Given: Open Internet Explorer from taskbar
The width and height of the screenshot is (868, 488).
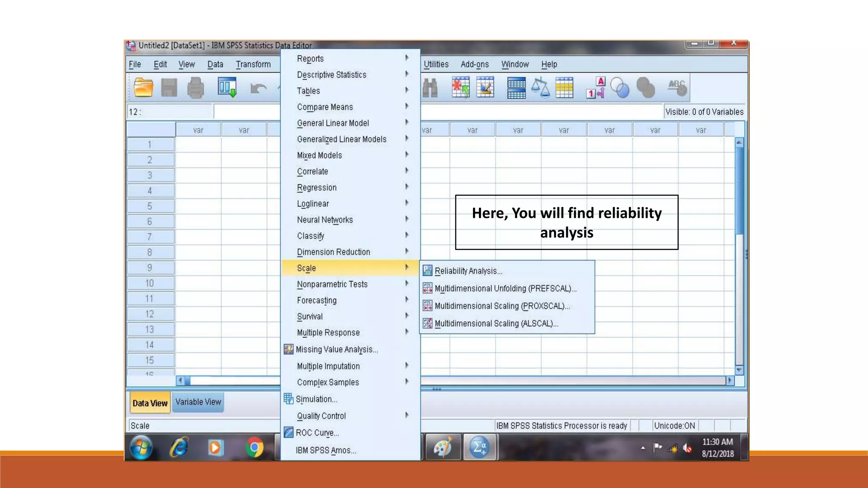Looking at the screenshot, I should (x=179, y=447).
